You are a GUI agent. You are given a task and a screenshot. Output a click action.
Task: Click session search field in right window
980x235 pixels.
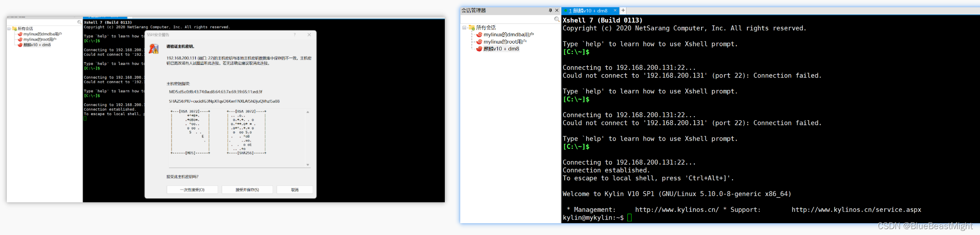pos(507,20)
